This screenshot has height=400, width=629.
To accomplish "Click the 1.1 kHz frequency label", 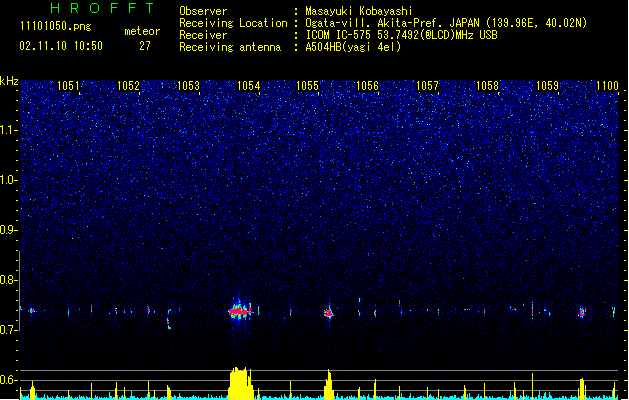I will coord(8,130).
